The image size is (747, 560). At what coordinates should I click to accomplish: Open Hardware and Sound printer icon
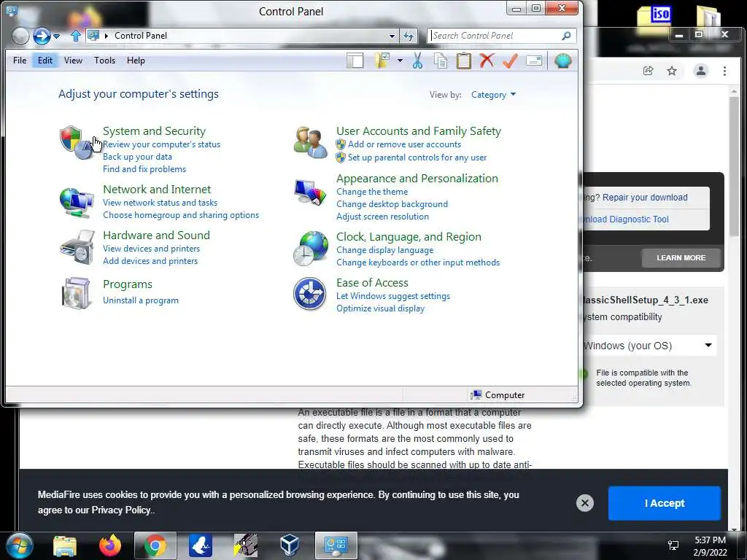pyautogui.click(x=77, y=247)
